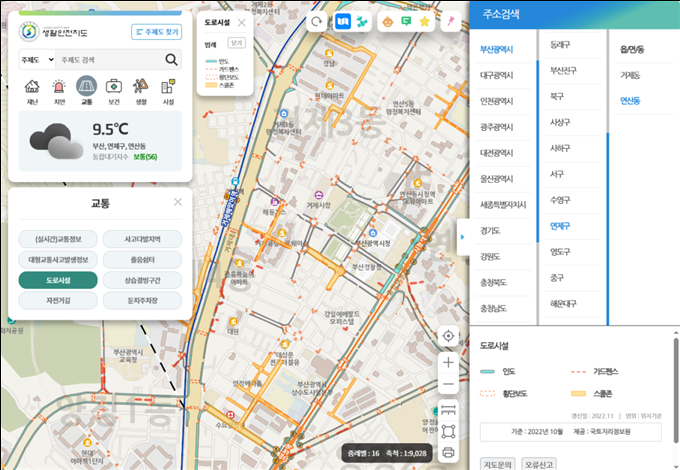This screenshot has height=470, width=680.
Task: Click the map refresh icon
Action: click(x=317, y=21)
